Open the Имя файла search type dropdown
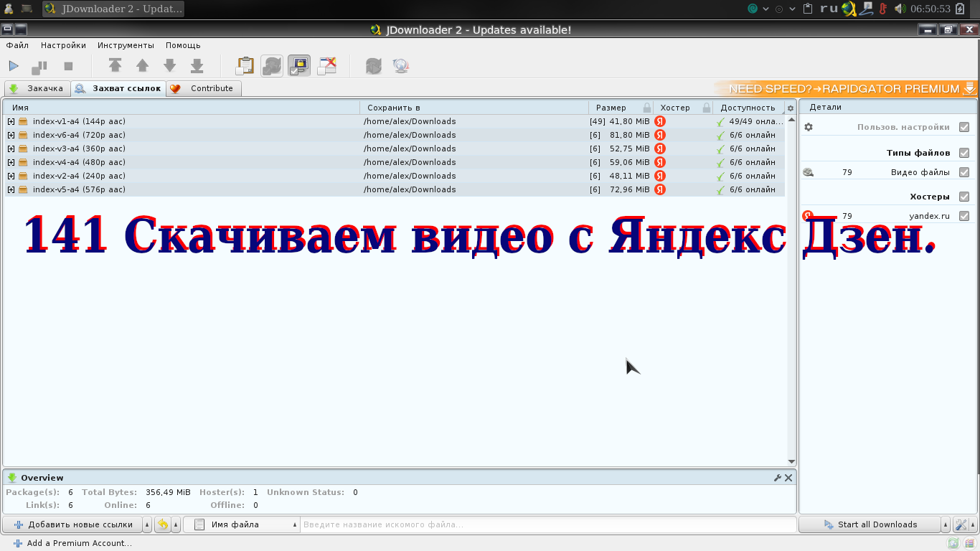Screen dimensions: 980x551 coord(242,524)
